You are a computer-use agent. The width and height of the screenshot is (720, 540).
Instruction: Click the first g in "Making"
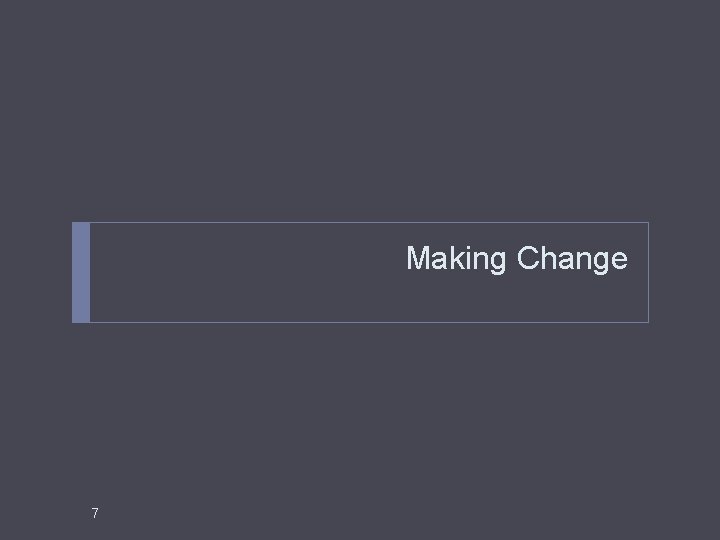(x=497, y=263)
